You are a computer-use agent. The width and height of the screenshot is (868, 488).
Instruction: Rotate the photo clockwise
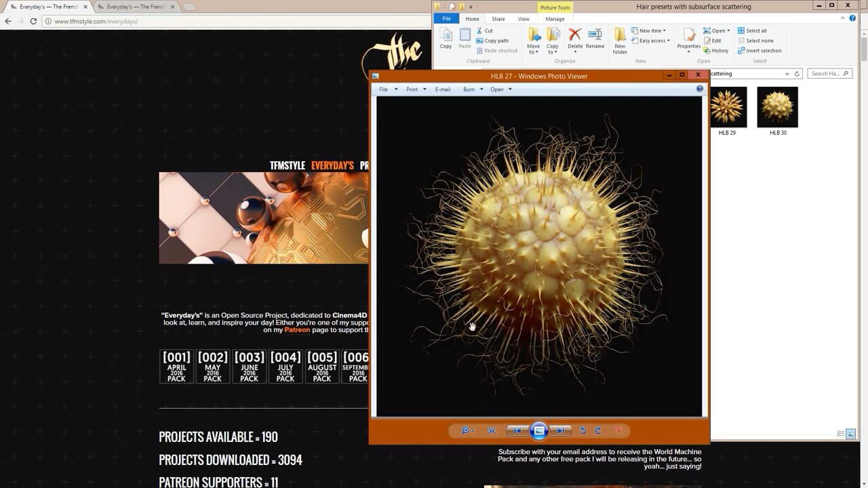pyautogui.click(x=598, y=430)
